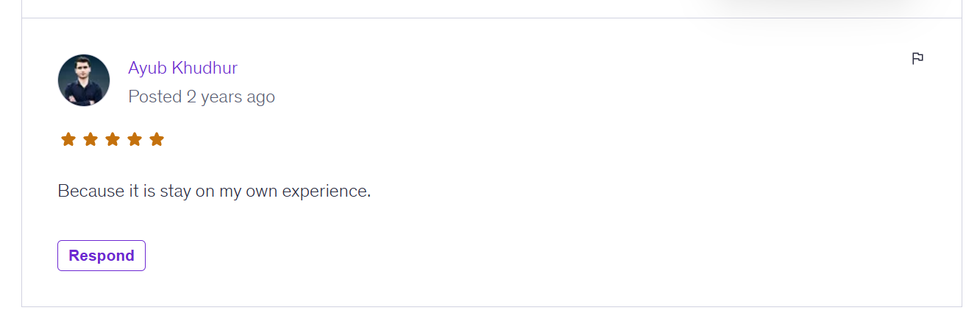The height and width of the screenshot is (330, 980).
Task: Flag Ayub Khudhur's review
Action: (917, 59)
